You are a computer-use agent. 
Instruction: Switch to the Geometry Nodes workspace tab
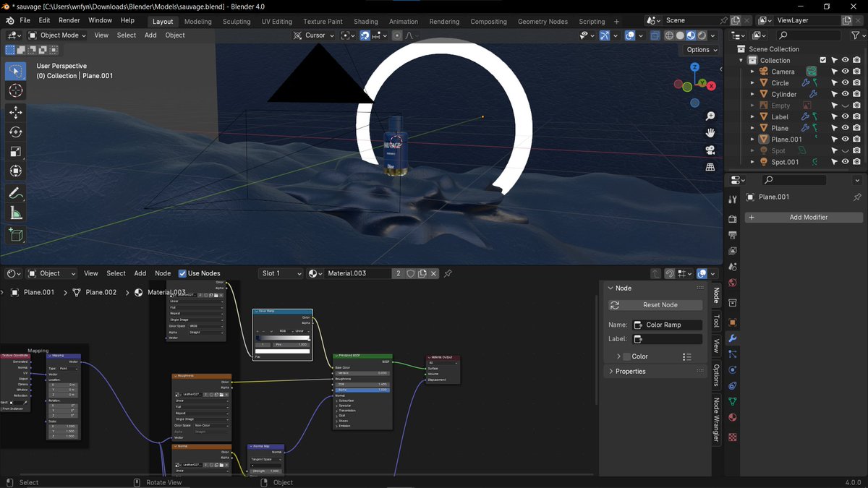[542, 21]
